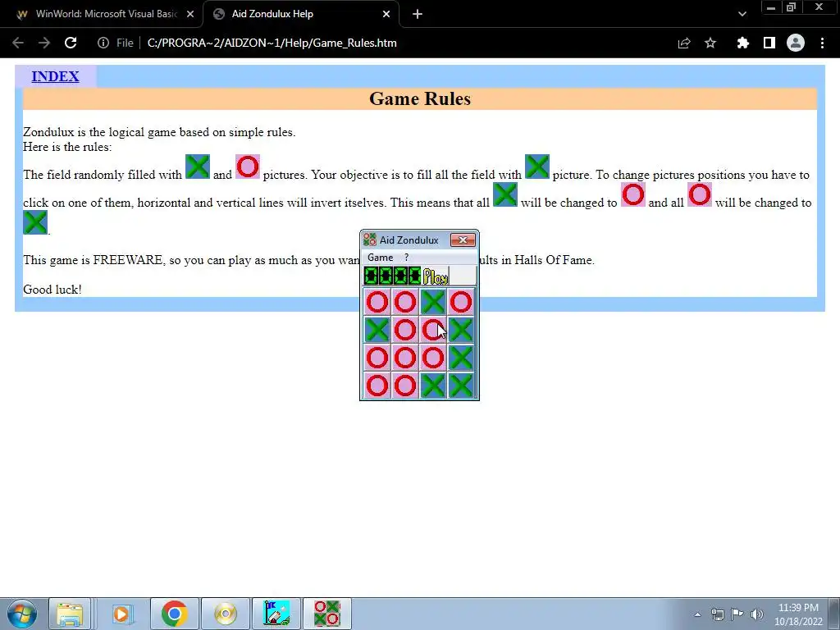The height and width of the screenshot is (630, 840).
Task: Open Windows Explorer from the taskbar
Action: click(x=70, y=614)
